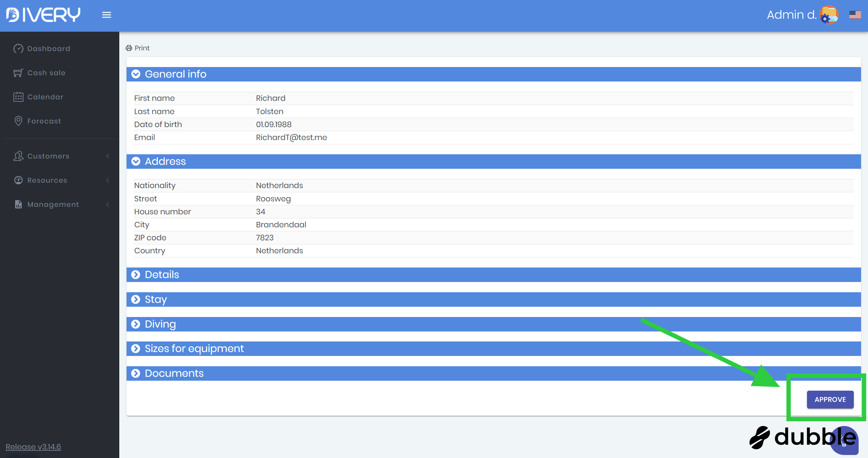Collapse the General info section
Viewport: 868px width, 458px height.
136,74
